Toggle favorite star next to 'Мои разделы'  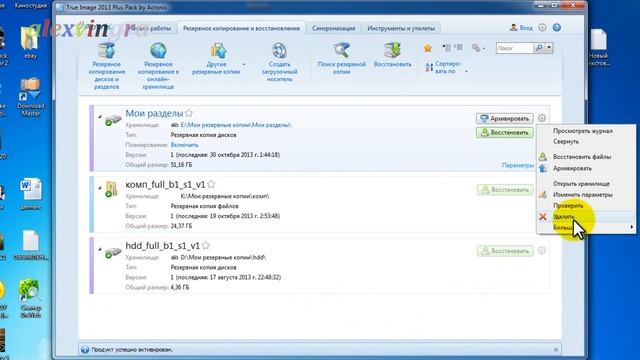tap(189, 113)
